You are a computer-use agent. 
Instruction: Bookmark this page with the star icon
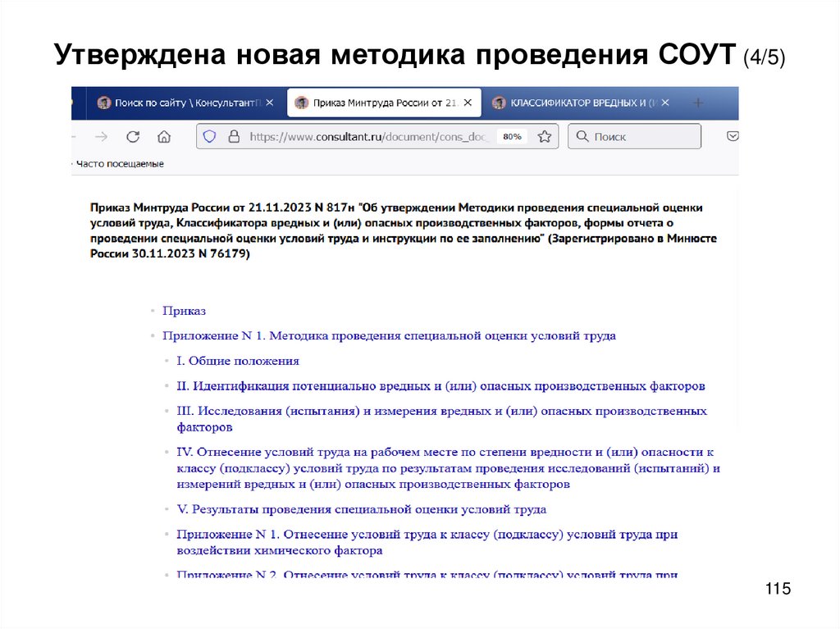tap(545, 137)
